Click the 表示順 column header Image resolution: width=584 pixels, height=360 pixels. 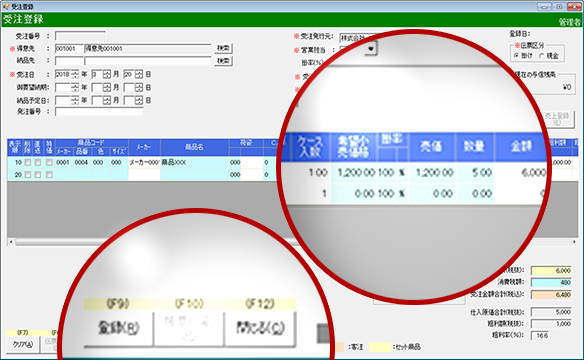[x=15, y=147]
